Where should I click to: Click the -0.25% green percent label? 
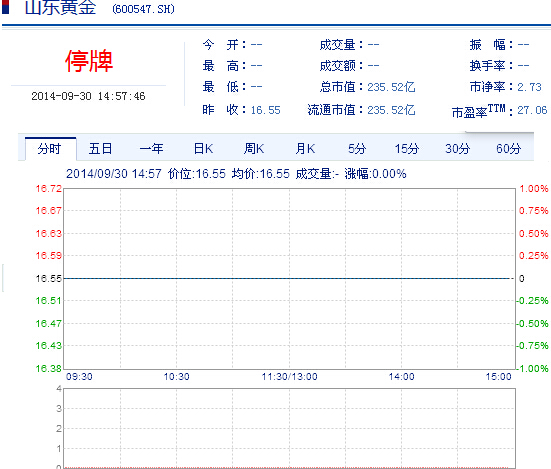(532, 301)
